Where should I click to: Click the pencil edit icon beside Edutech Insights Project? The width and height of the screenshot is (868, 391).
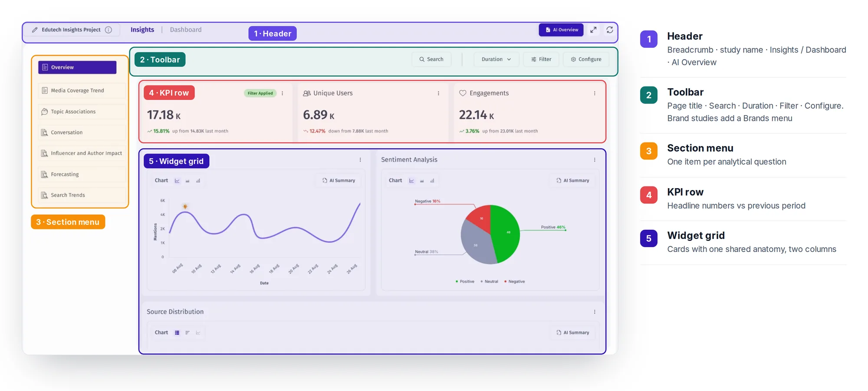point(35,30)
